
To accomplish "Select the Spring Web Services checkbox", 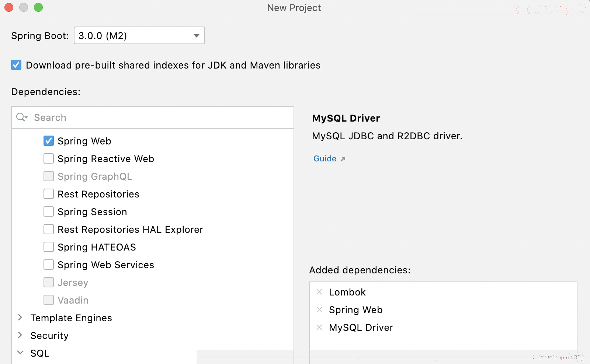I will point(49,265).
